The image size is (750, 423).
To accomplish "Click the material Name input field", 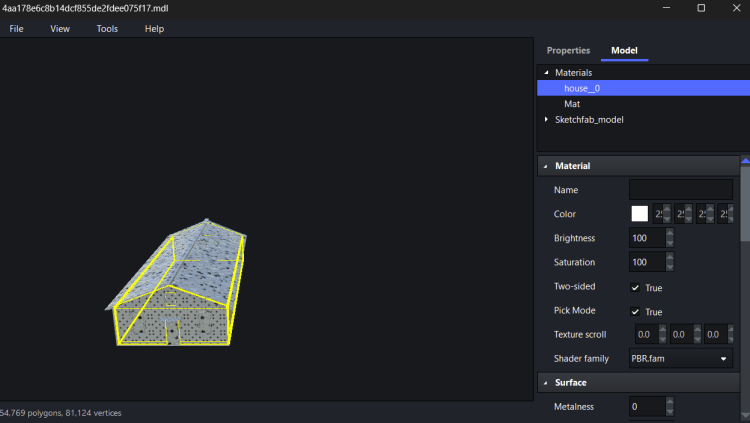I will (x=680, y=190).
